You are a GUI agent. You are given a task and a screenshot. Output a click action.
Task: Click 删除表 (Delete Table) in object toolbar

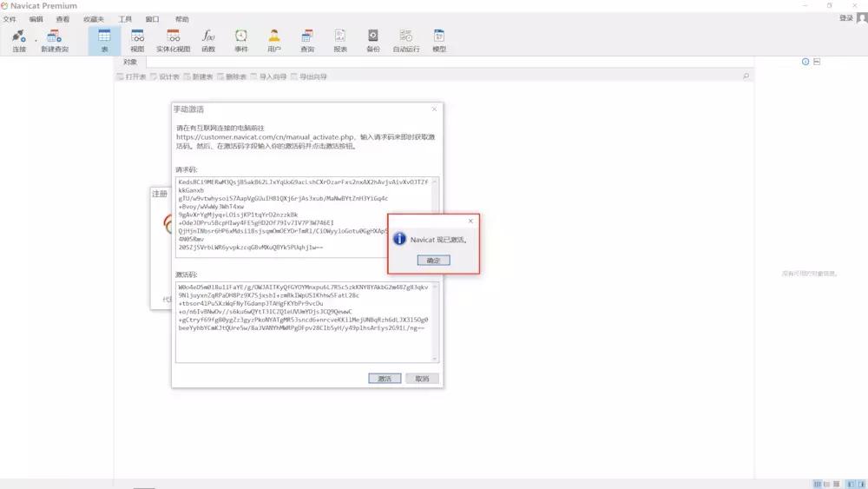click(232, 77)
